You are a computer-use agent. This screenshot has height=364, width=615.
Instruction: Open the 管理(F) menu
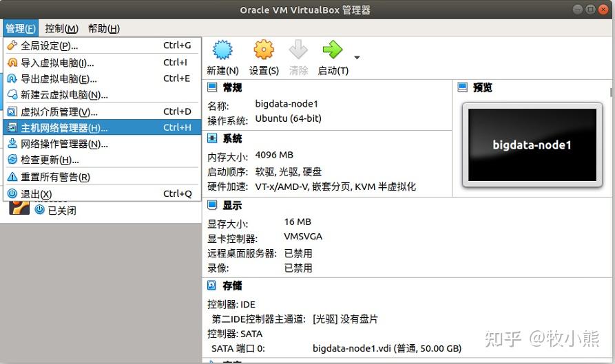pos(21,29)
